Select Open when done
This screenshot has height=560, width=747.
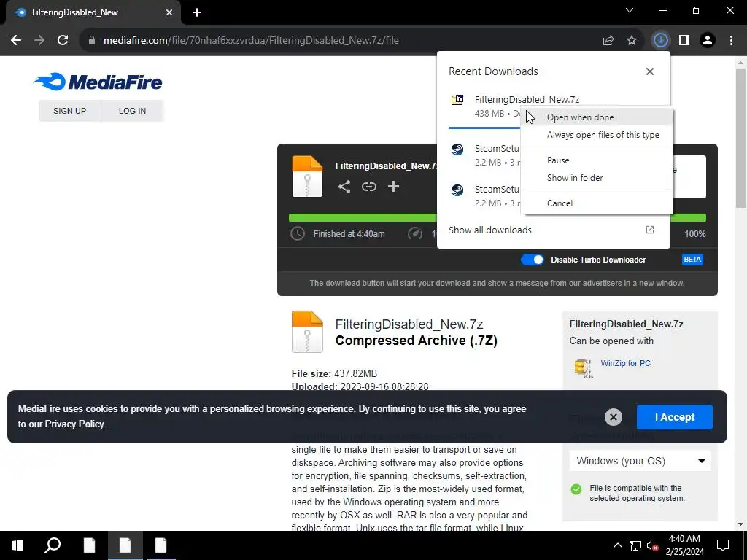coord(597,117)
